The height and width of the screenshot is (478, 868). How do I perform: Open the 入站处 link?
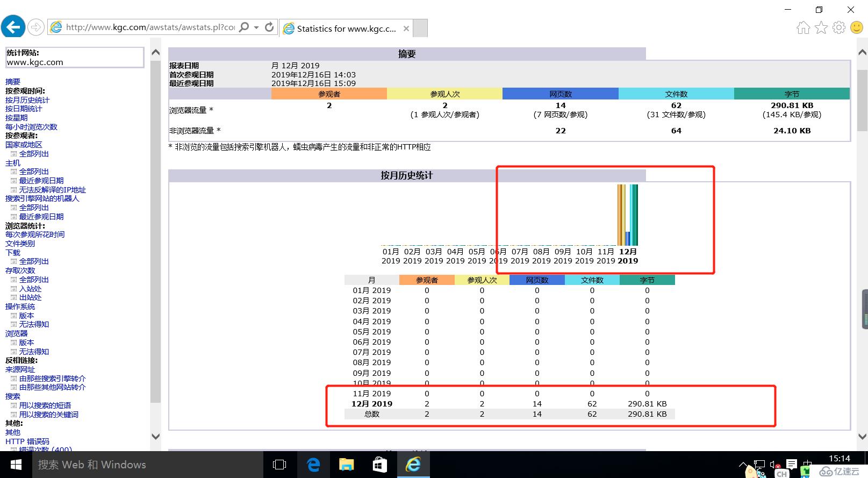coord(30,289)
